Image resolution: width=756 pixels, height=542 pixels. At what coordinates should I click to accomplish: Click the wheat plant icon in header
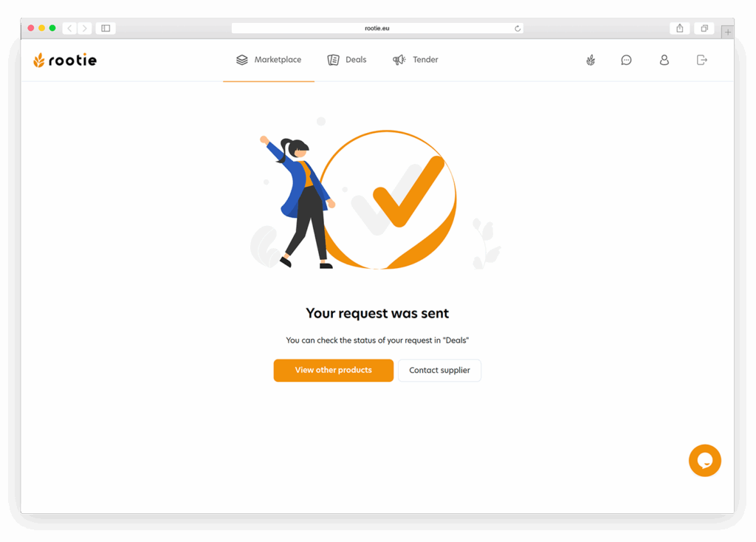(591, 61)
